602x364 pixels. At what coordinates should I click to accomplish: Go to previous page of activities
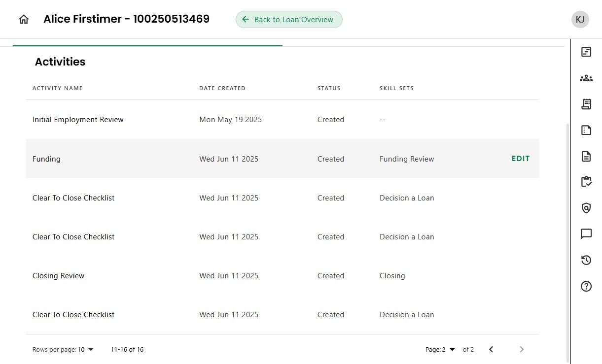(x=491, y=350)
